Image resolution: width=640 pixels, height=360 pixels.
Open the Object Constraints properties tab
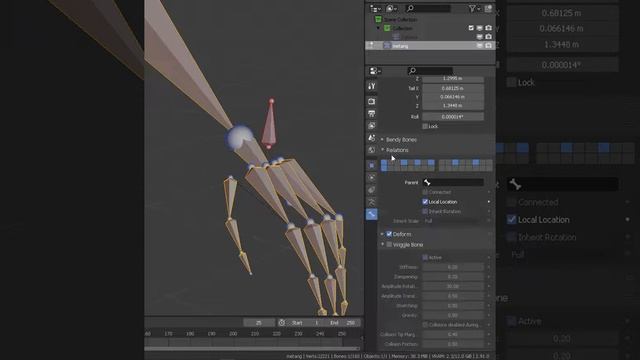tap(371, 190)
